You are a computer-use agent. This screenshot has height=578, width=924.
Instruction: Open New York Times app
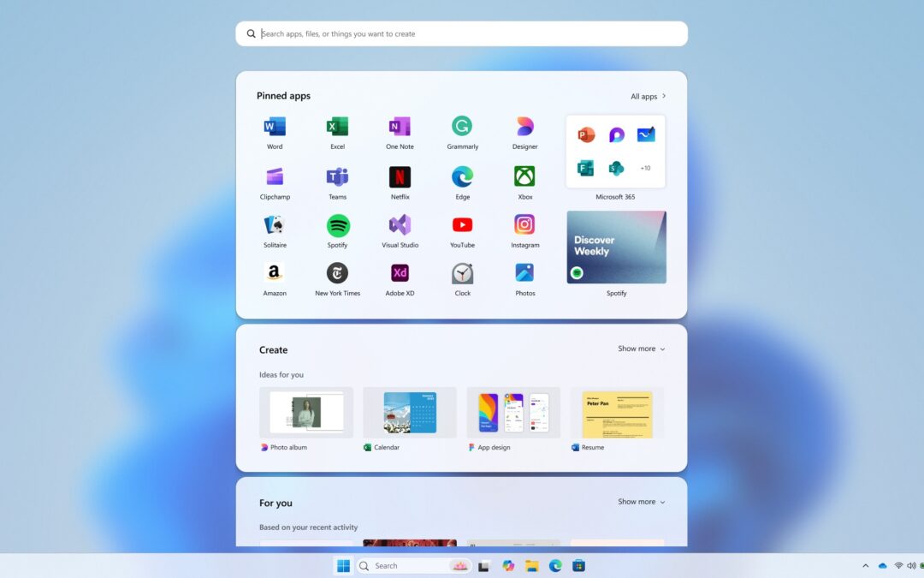pos(337,273)
